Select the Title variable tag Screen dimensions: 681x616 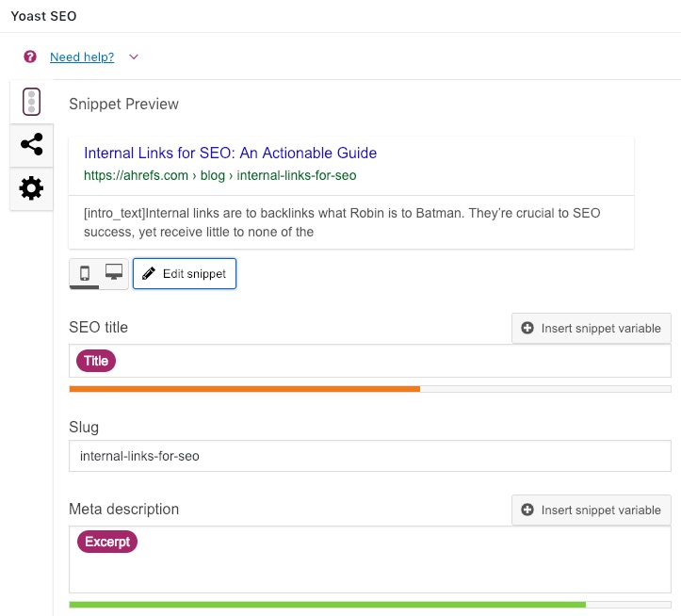(96, 361)
